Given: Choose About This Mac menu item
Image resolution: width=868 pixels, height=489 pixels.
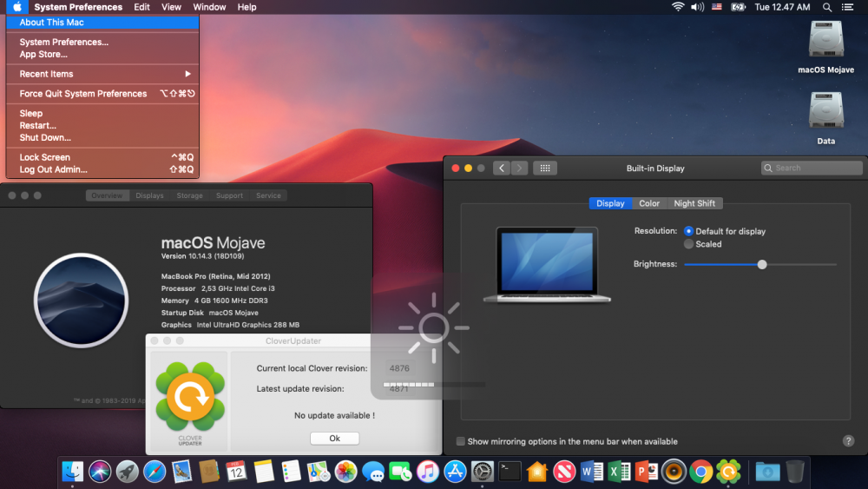Looking at the screenshot, I should [102, 23].
